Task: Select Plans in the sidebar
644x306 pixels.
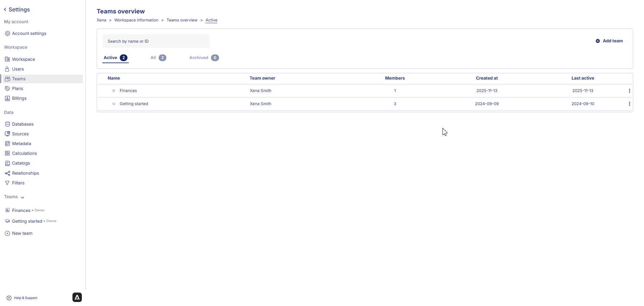Action: [17, 89]
